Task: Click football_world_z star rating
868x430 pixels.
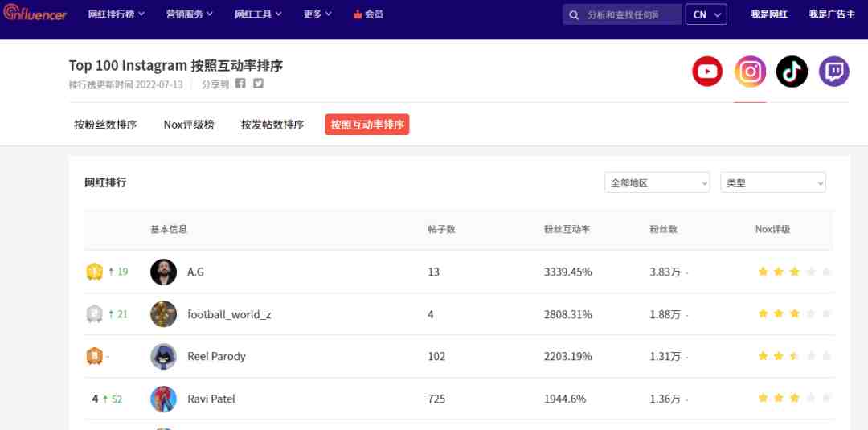Action: click(794, 313)
